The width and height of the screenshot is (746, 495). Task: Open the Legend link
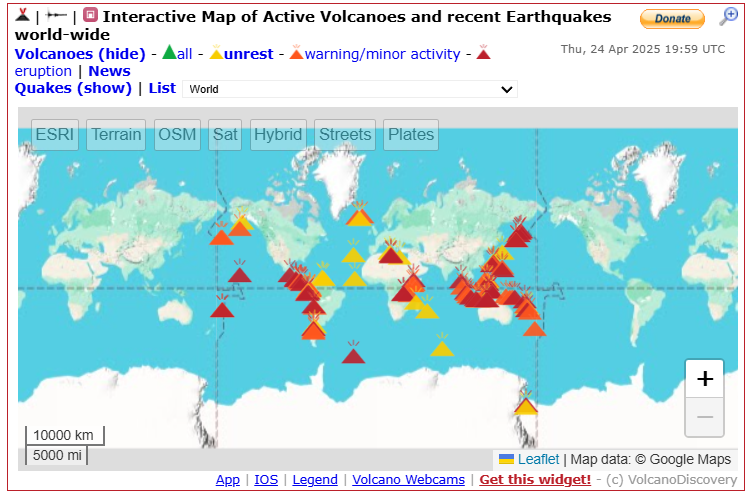point(315,479)
